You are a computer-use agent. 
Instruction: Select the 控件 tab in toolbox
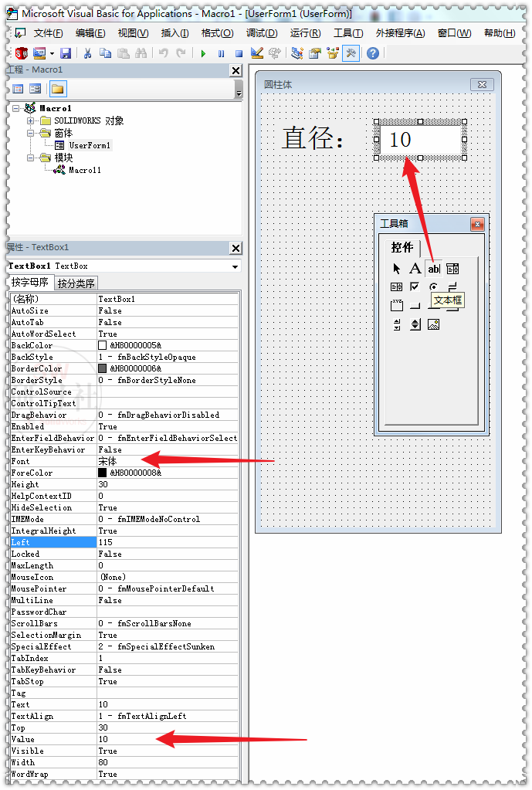[x=402, y=247]
